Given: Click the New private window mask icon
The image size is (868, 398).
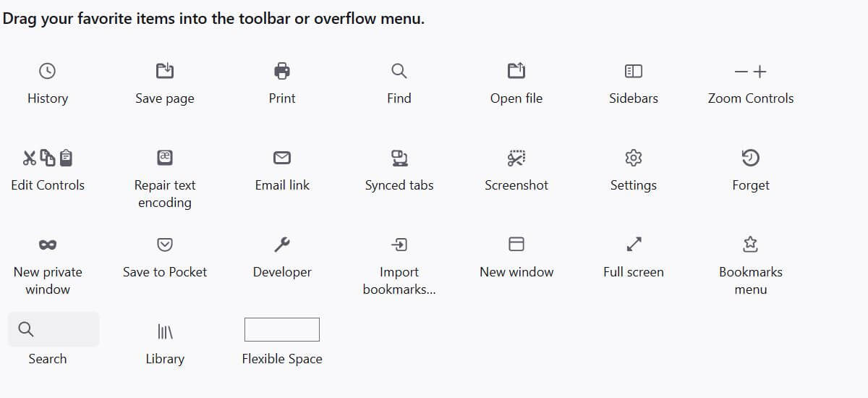Looking at the screenshot, I should click(x=48, y=245).
